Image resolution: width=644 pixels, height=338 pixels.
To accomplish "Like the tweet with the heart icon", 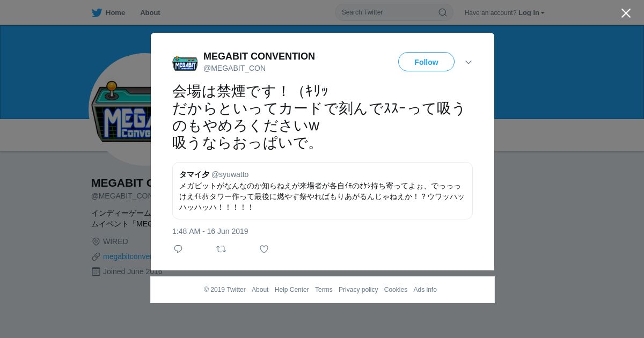I will pyautogui.click(x=264, y=249).
